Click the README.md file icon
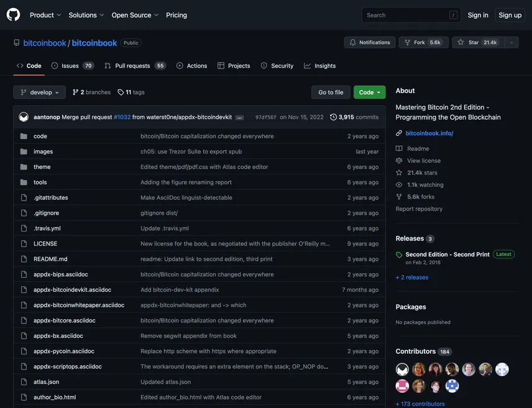 (x=24, y=259)
